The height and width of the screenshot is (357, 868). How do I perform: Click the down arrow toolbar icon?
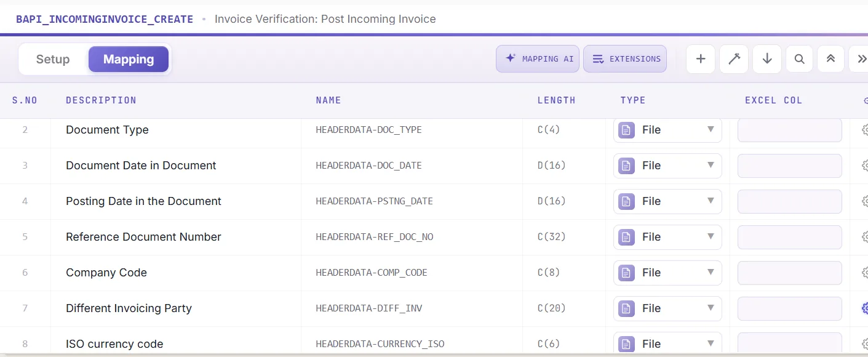767,59
